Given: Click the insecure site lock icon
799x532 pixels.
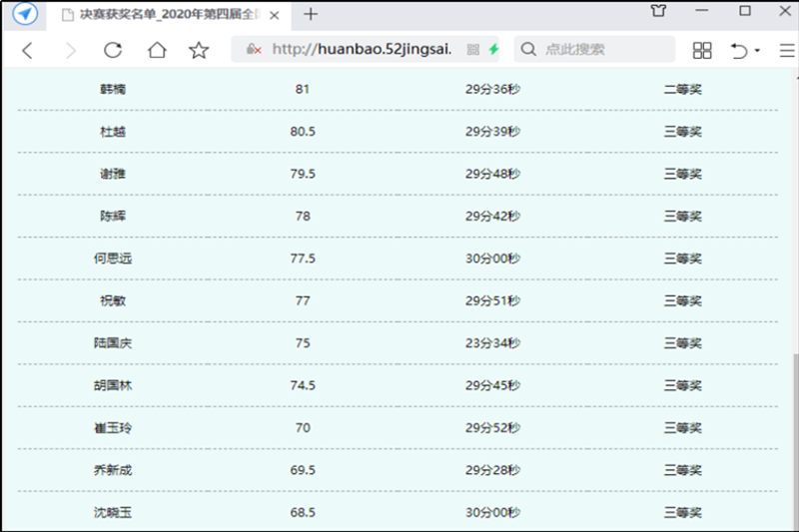Looking at the screenshot, I should click(254, 50).
